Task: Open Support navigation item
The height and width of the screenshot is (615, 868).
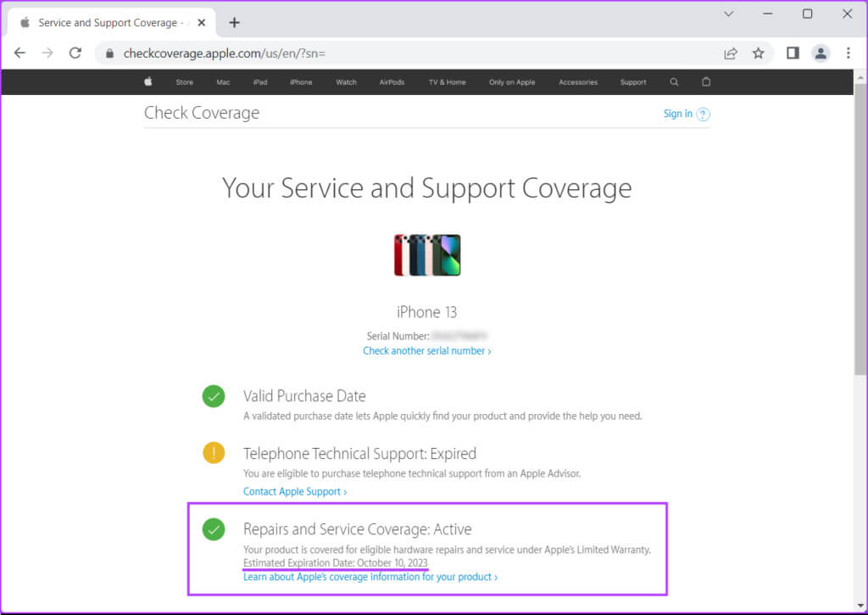Action: (x=632, y=82)
